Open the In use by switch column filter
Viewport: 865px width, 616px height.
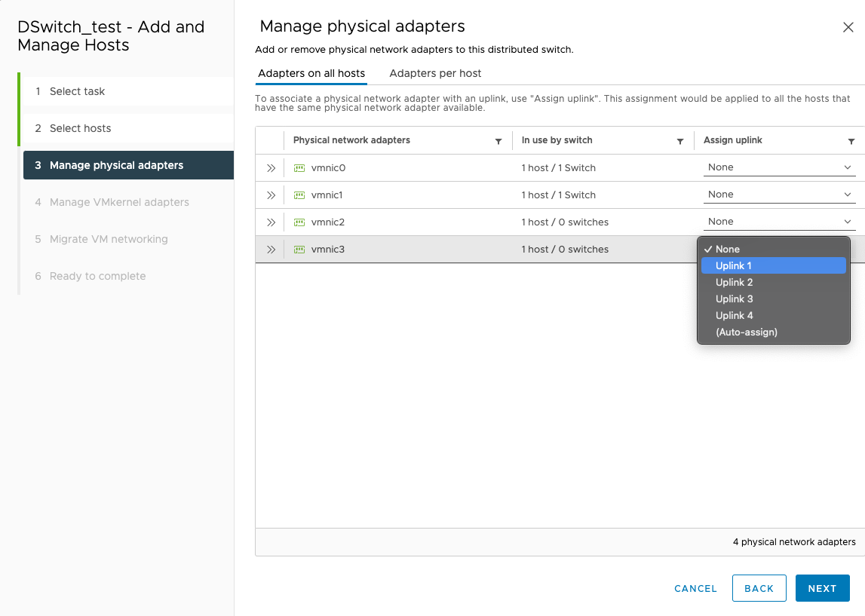(680, 141)
